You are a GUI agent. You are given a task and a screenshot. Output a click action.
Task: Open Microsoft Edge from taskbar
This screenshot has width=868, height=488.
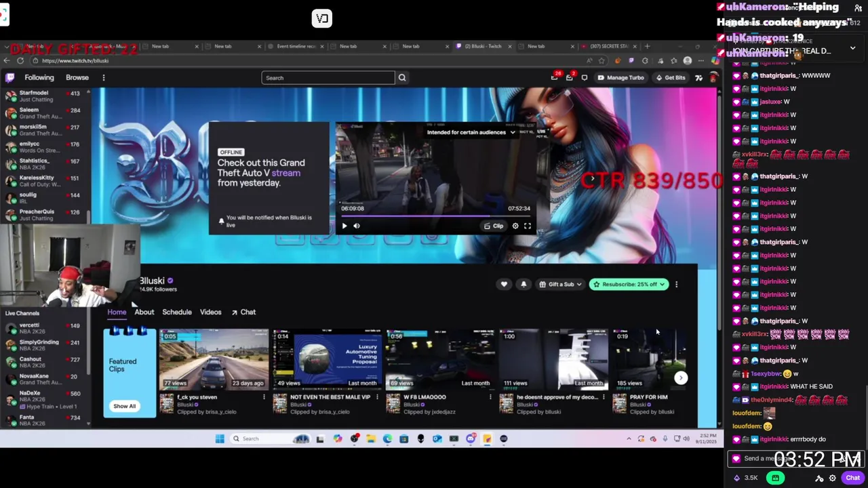[387, 439]
